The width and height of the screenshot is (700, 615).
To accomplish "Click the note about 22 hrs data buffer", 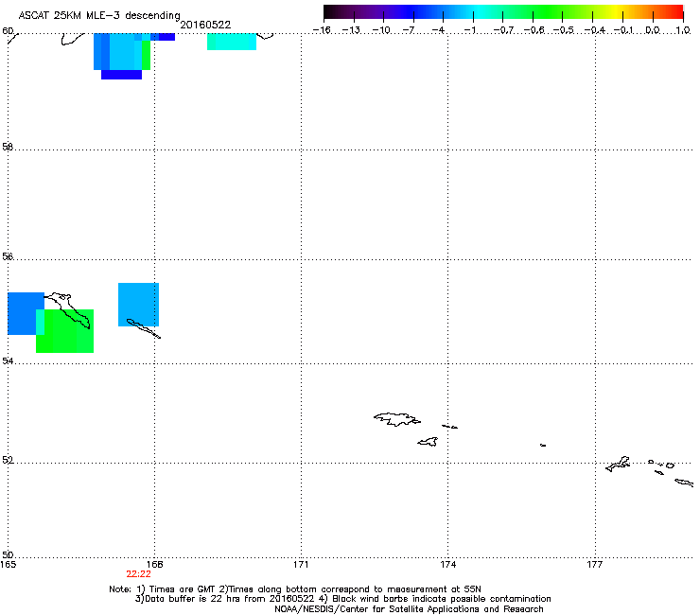I will click(342, 599).
